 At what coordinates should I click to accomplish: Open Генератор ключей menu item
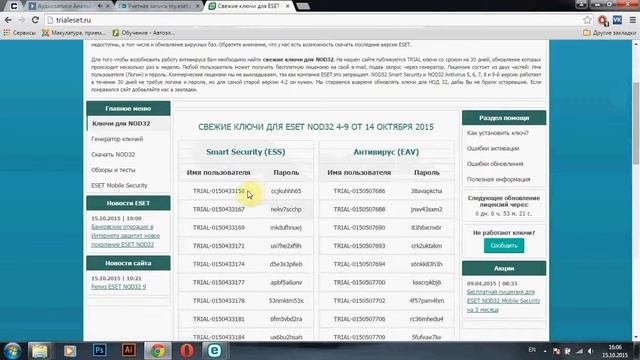117,139
